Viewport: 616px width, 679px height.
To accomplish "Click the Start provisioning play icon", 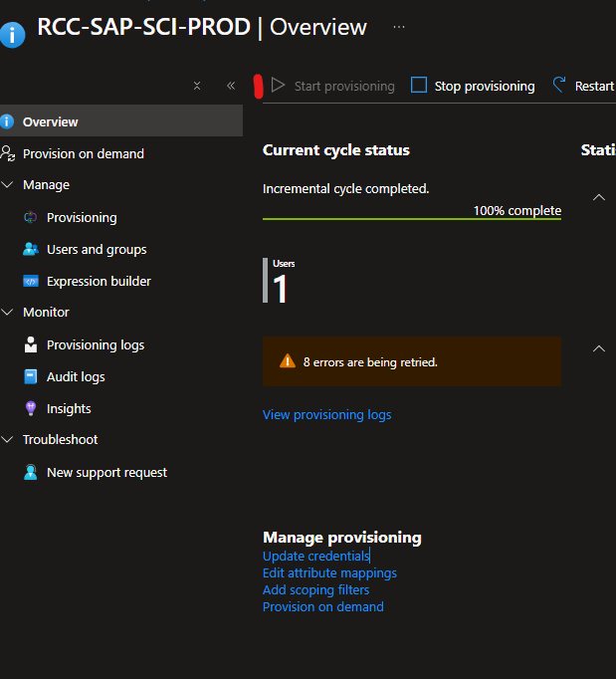I will pyautogui.click(x=278, y=85).
